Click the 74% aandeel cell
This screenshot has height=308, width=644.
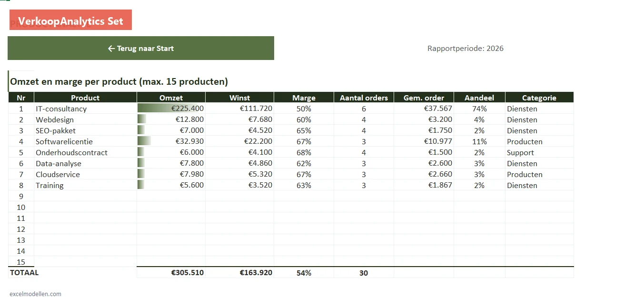click(x=479, y=109)
